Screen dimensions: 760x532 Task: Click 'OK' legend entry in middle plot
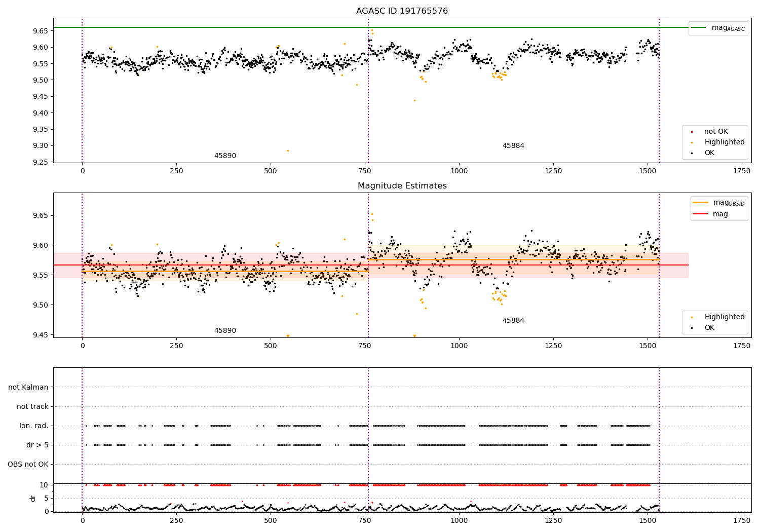tap(709, 328)
